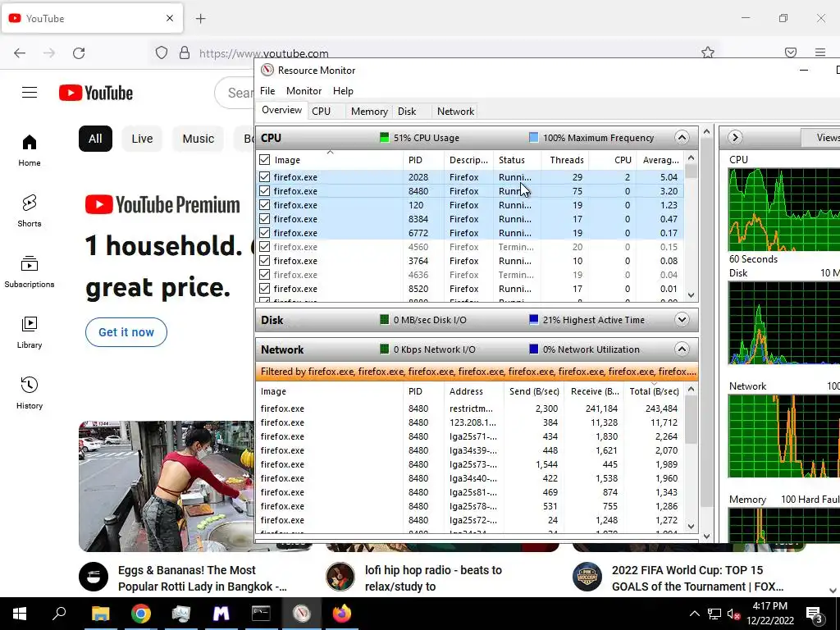Uncheck firefox.exe PID 6772 checkbox
Screen dimensions: 840x630
265,232
